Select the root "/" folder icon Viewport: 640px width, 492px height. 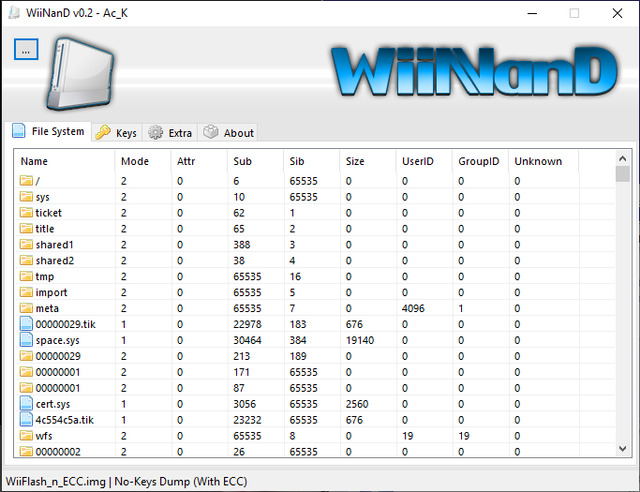coord(26,180)
